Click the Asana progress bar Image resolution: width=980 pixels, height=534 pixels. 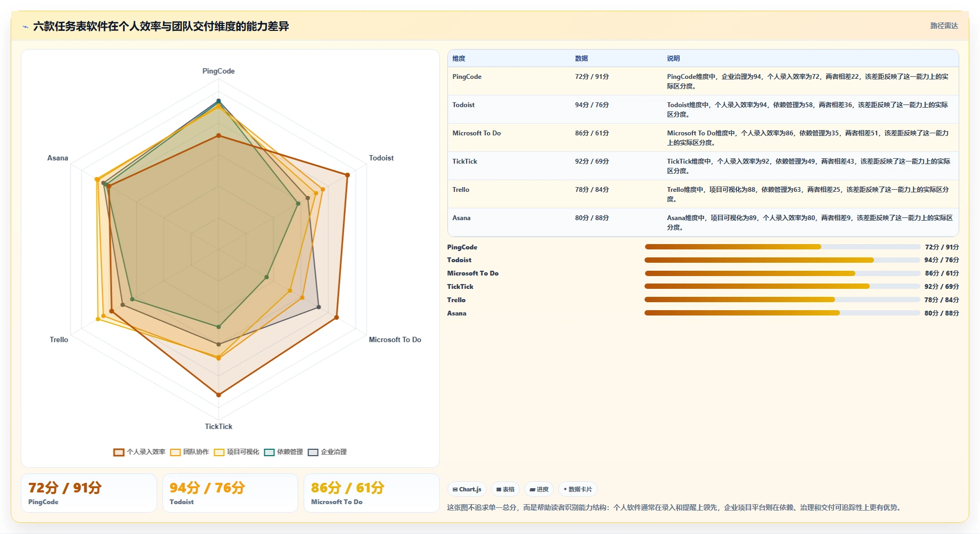click(782, 313)
